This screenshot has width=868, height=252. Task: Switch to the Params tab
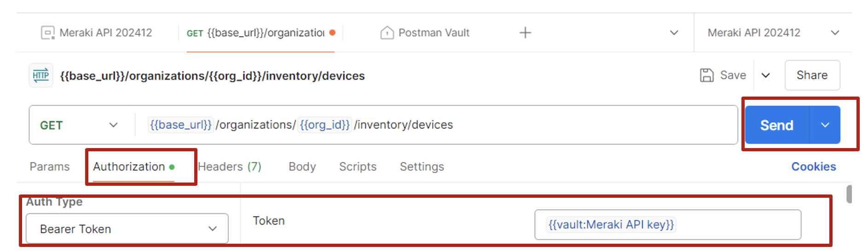(x=50, y=166)
